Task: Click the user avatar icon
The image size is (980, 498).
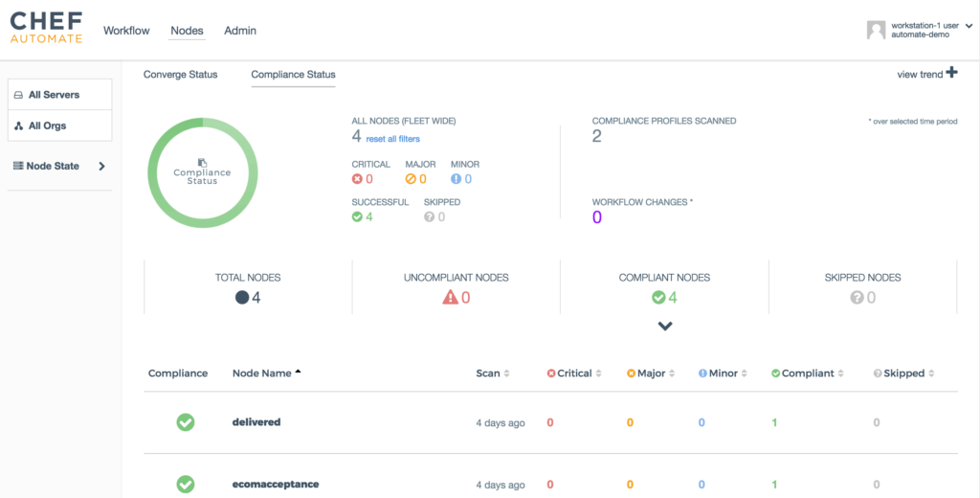Action: (x=876, y=31)
